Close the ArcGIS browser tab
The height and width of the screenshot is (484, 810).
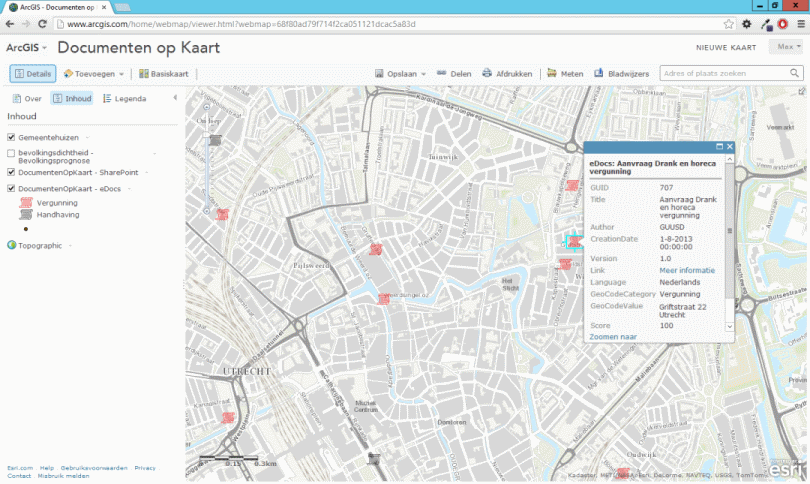(x=104, y=7)
